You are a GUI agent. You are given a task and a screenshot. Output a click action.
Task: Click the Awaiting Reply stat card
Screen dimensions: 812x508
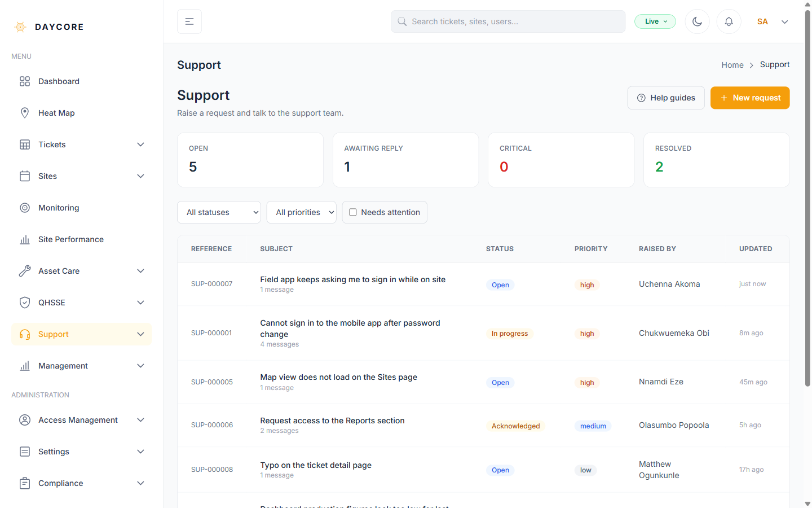pos(406,160)
